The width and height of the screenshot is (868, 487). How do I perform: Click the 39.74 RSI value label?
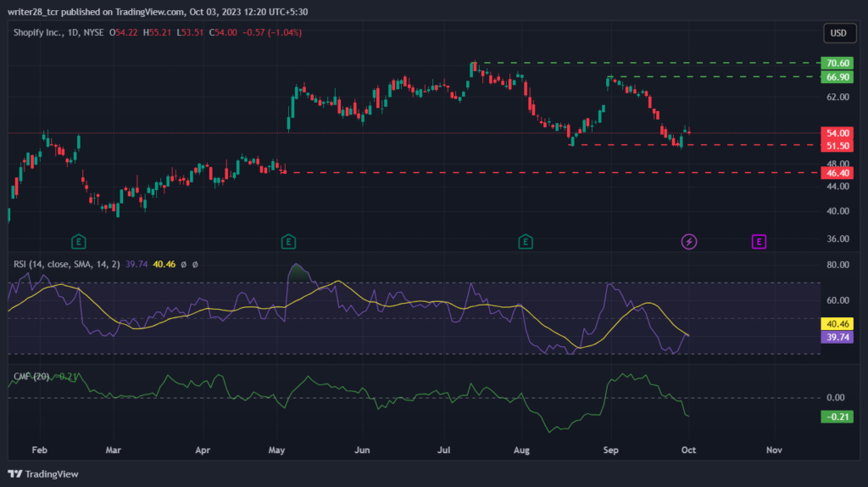[x=837, y=337]
